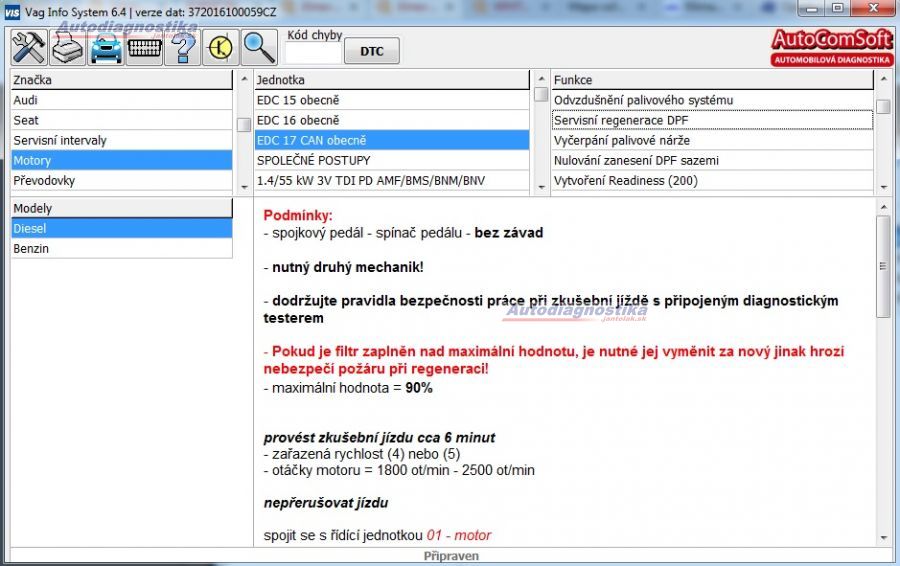Click Funkce list scrollbar thumb

[x=883, y=107]
